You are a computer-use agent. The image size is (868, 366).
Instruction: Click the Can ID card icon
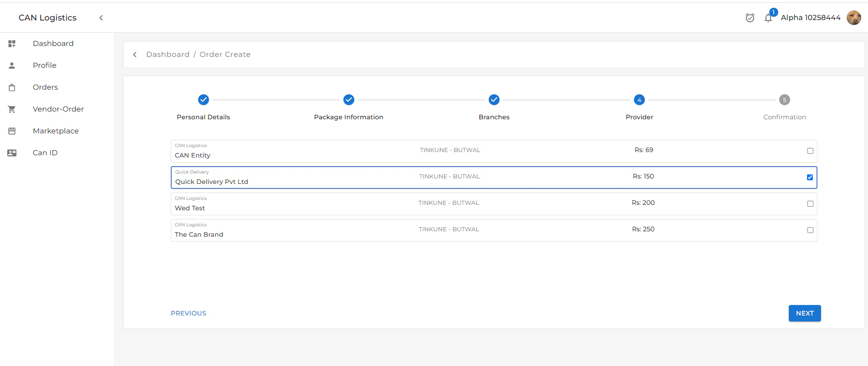click(x=12, y=153)
